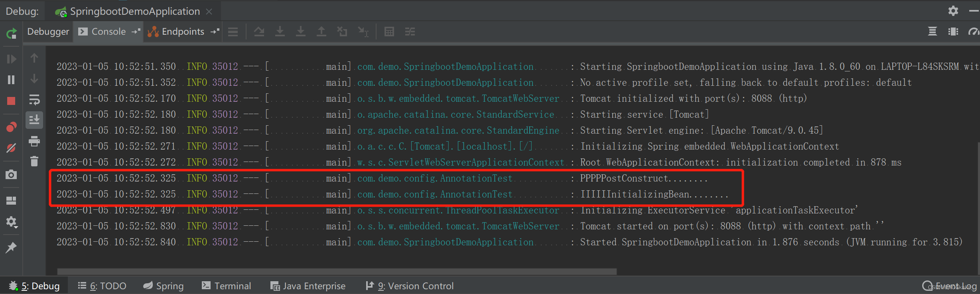This screenshot has width=980, height=294.
Task: Switch to the Console tab
Action: [108, 32]
